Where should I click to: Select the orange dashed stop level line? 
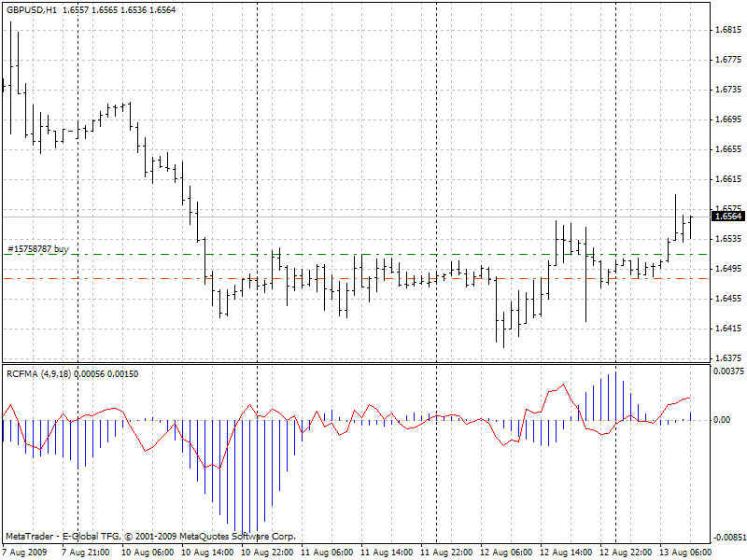(x=357, y=278)
